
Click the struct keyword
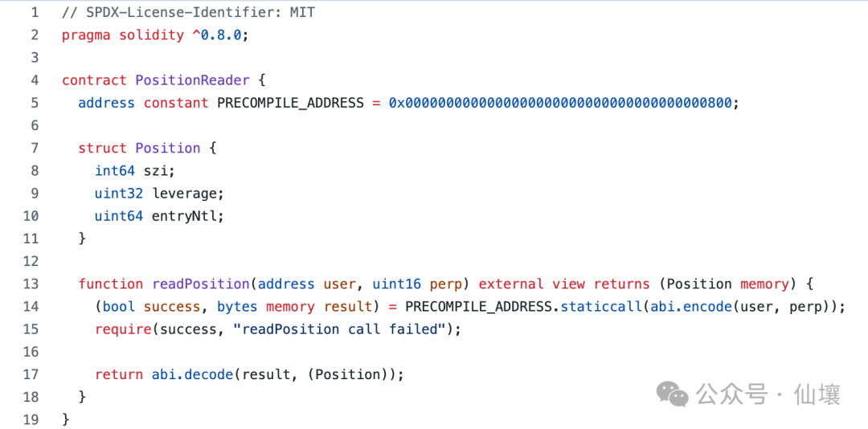coord(102,148)
